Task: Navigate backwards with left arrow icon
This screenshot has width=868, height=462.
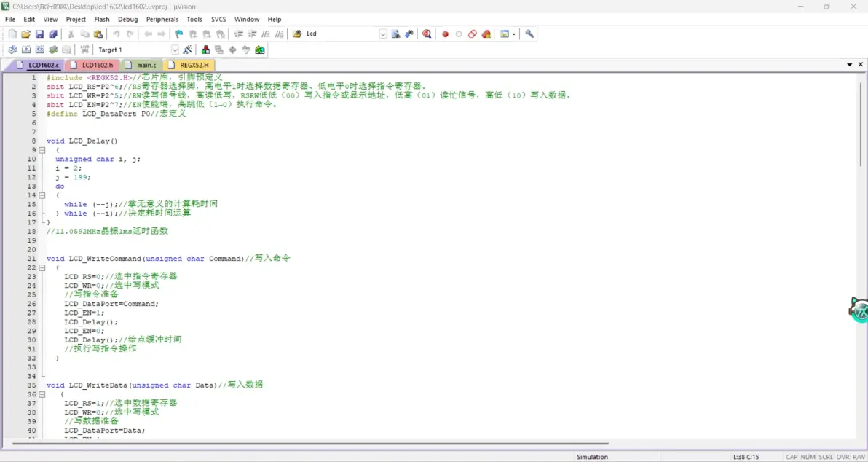Action: [x=148, y=34]
